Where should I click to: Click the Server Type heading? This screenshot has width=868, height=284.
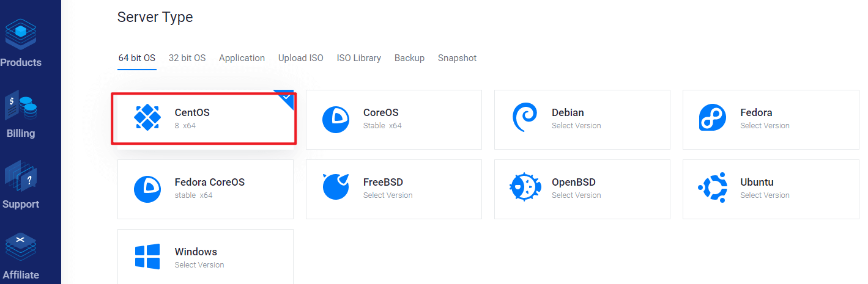click(155, 18)
